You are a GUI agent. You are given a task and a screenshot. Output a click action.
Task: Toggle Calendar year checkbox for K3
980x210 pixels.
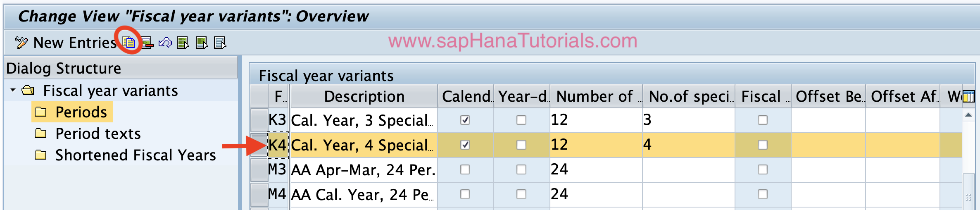pos(465,120)
